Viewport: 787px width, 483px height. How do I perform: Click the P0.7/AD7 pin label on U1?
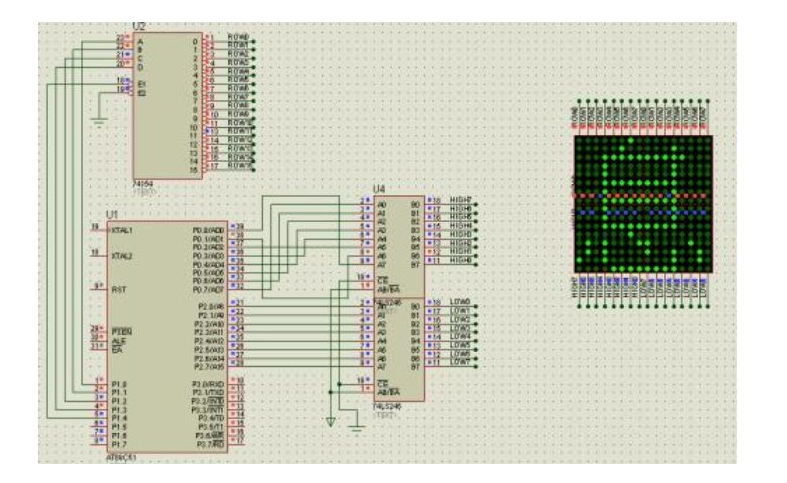pyautogui.click(x=208, y=290)
